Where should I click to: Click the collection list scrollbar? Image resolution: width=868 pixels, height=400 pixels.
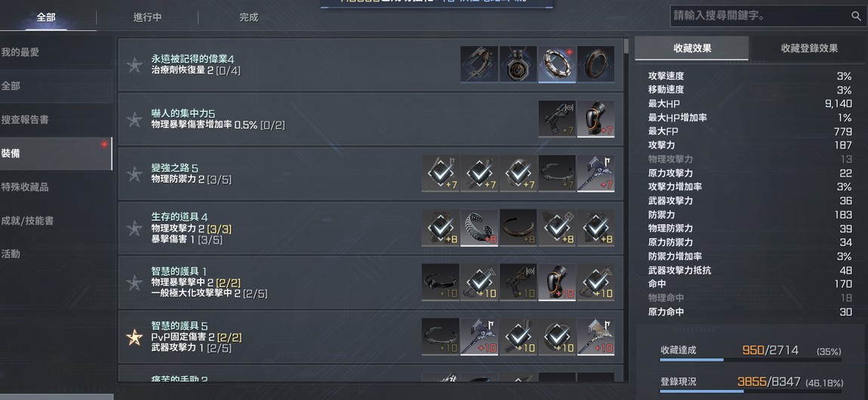tap(626, 211)
